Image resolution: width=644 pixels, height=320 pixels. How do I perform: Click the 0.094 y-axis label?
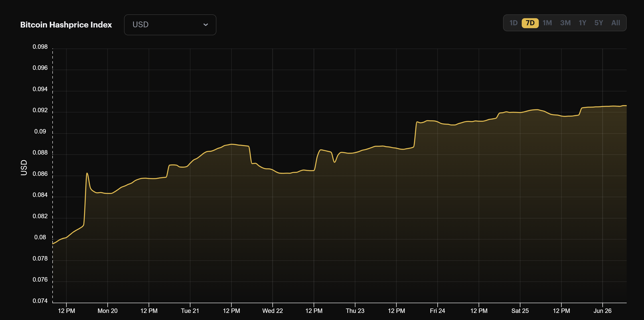[x=40, y=89]
